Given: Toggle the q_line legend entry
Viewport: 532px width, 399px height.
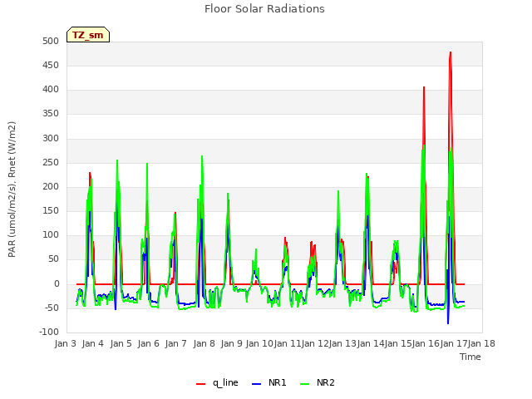Looking at the screenshot, I should [217, 382].
